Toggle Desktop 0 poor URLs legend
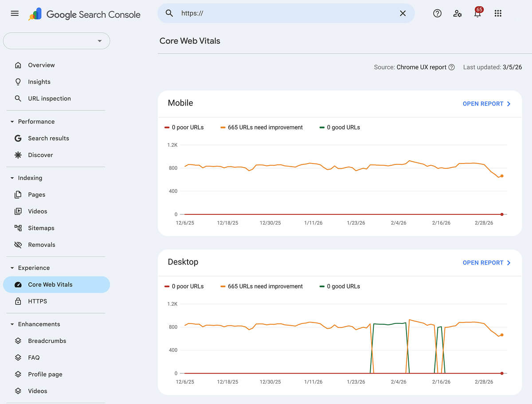The image size is (532, 404). [184, 286]
